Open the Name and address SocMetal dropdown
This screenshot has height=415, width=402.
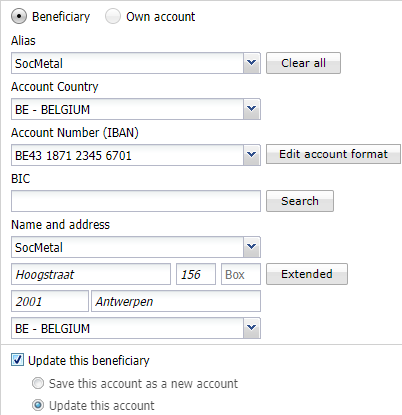(136, 247)
